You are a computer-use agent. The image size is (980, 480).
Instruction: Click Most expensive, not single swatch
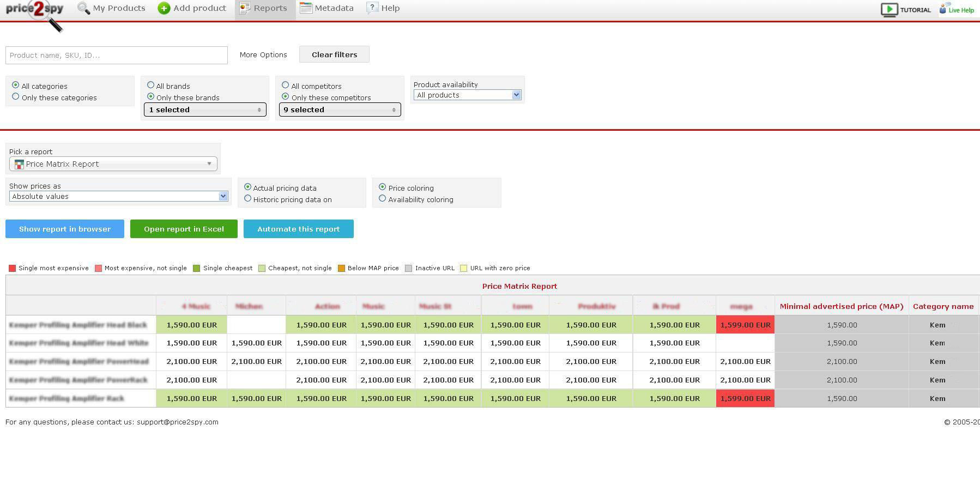[x=99, y=268]
